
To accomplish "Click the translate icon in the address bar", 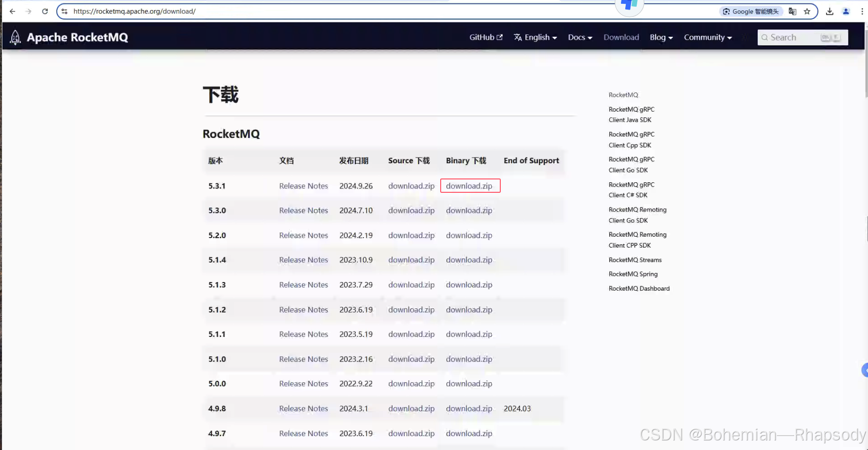I will (x=792, y=11).
